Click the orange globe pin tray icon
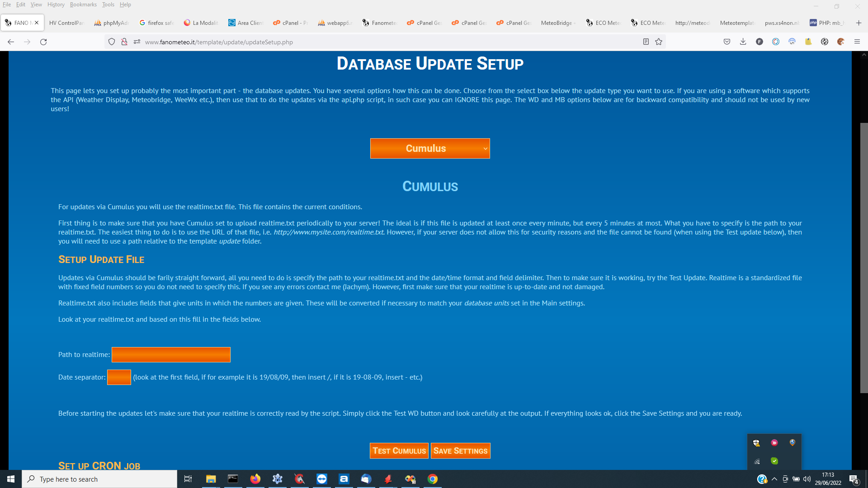 (x=792, y=443)
